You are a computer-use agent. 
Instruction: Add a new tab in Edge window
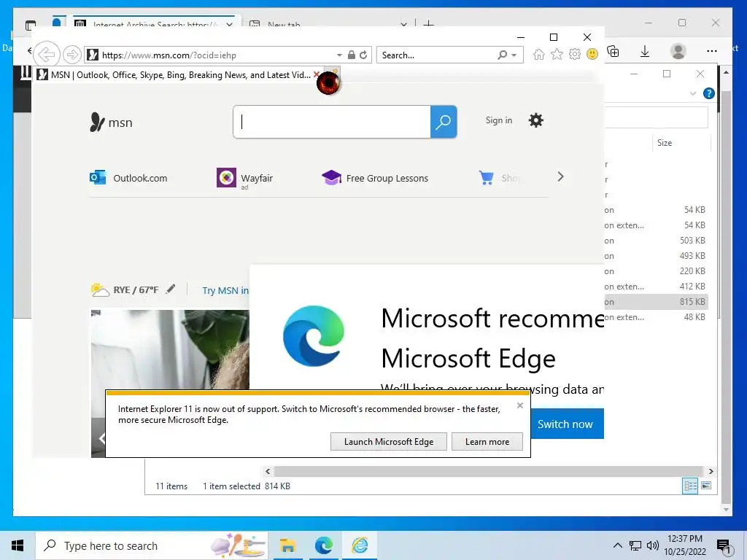[x=428, y=24]
